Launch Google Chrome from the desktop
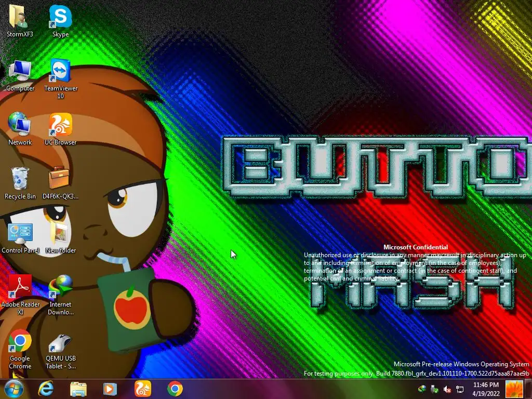The width and height of the screenshot is (532, 399). tap(20, 350)
